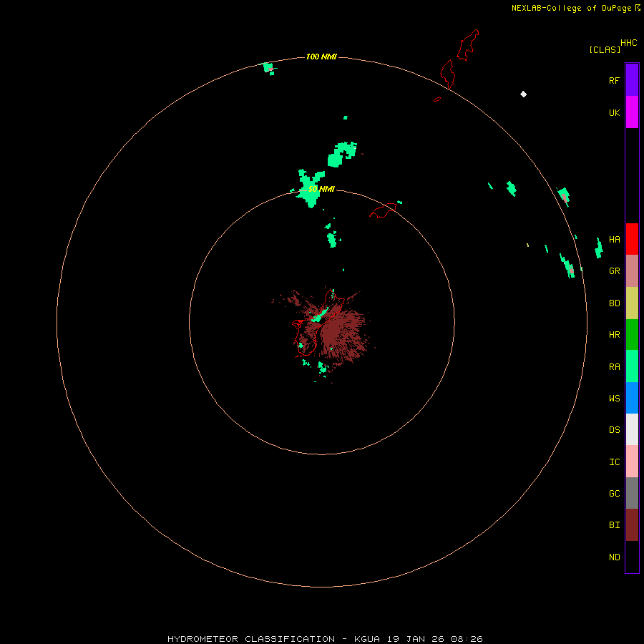The height and width of the screenshot is (644, 644).
Task: Click the HR legend label
Action: tap(615, 334)
